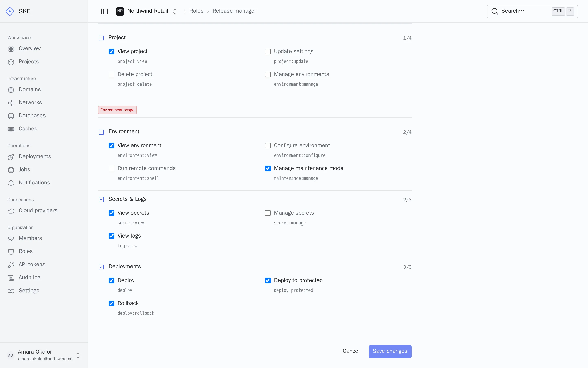Enable Update settings permission
The width and height of the screenshot is (588, 368).
click(268, 51)
